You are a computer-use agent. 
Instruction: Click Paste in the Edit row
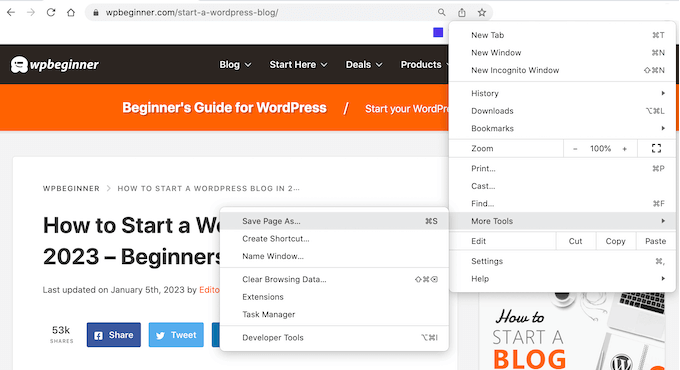(655, 241)
